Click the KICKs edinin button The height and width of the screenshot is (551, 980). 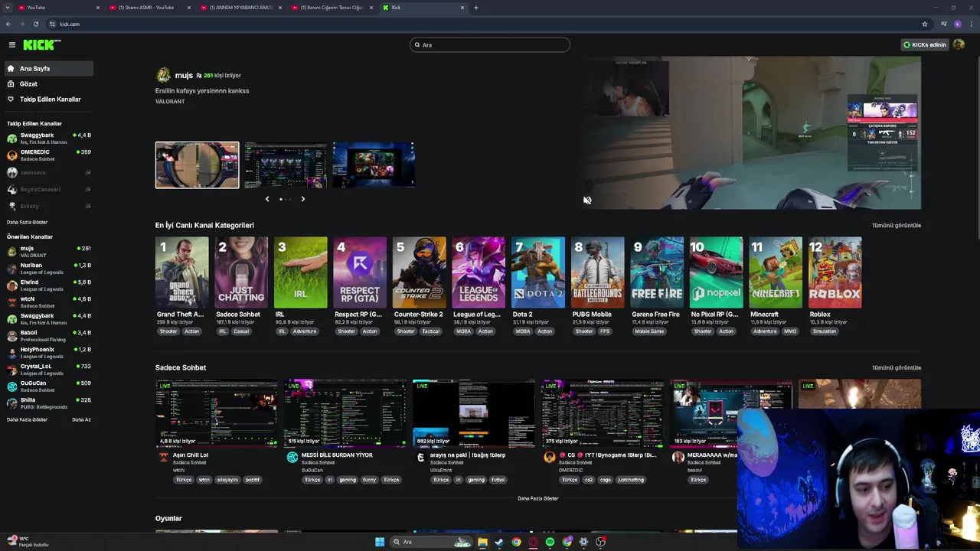point(925,44)
